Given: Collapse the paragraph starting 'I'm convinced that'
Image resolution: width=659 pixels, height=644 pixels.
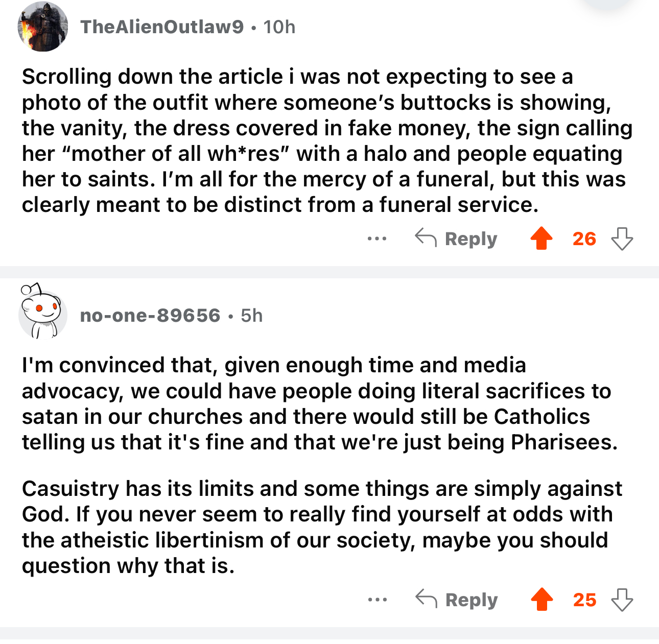Looking at the screenshot, I should (320, 403).
